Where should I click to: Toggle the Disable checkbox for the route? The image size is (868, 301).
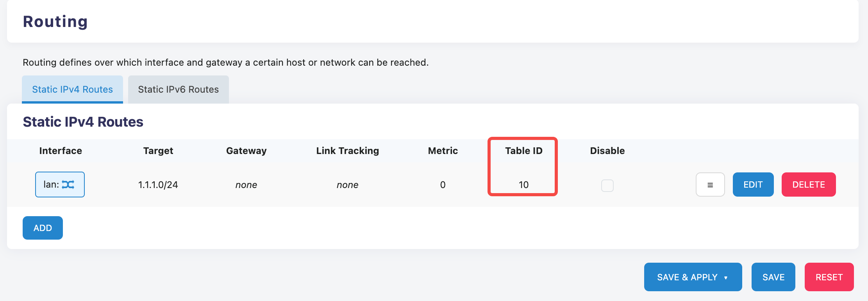607,185
